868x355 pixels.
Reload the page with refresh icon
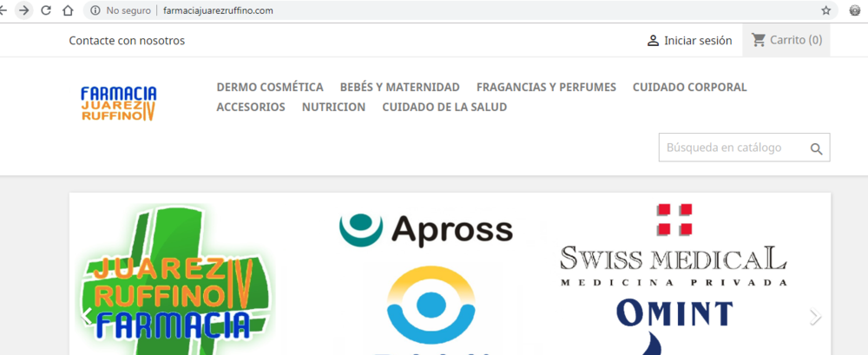tap(47, 10)
